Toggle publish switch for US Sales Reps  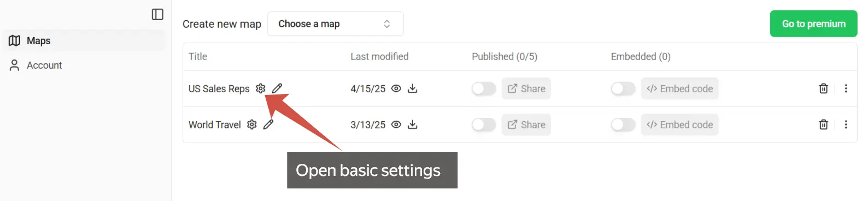pos(484,88)
